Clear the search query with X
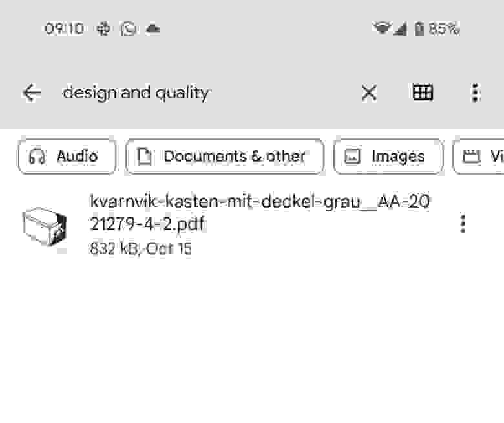Screen dimensions: 504x423 pos(369,93)
